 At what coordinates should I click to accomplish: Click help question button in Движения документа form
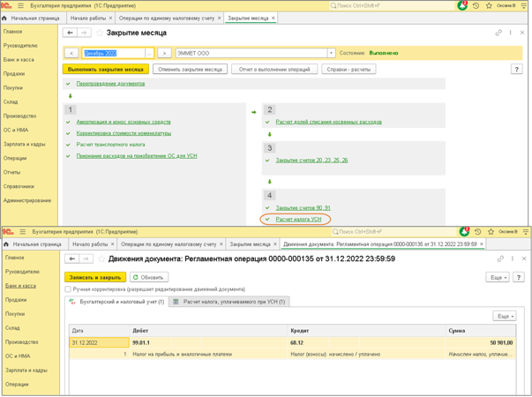click(519, 277)
